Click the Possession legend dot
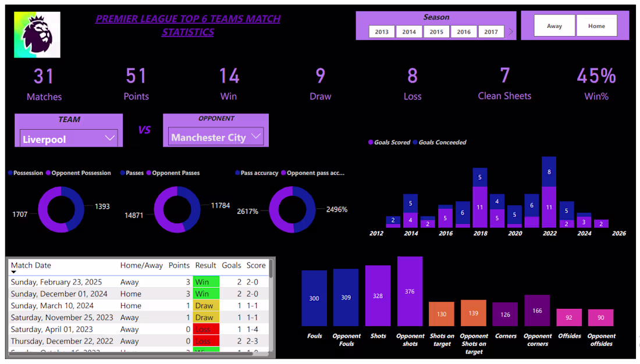This screenshot has width=640, height=364. [x=10, y=173]
